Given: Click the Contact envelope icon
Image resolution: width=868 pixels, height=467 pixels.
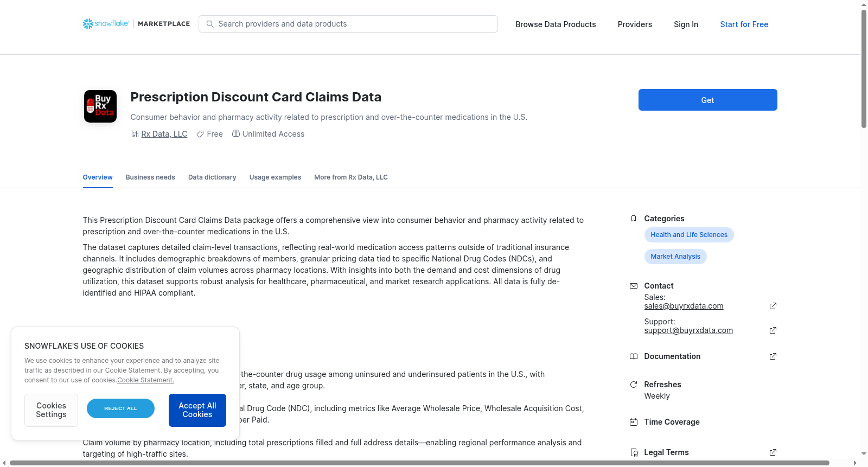Looking at the screenshot, I should (634, 286).
